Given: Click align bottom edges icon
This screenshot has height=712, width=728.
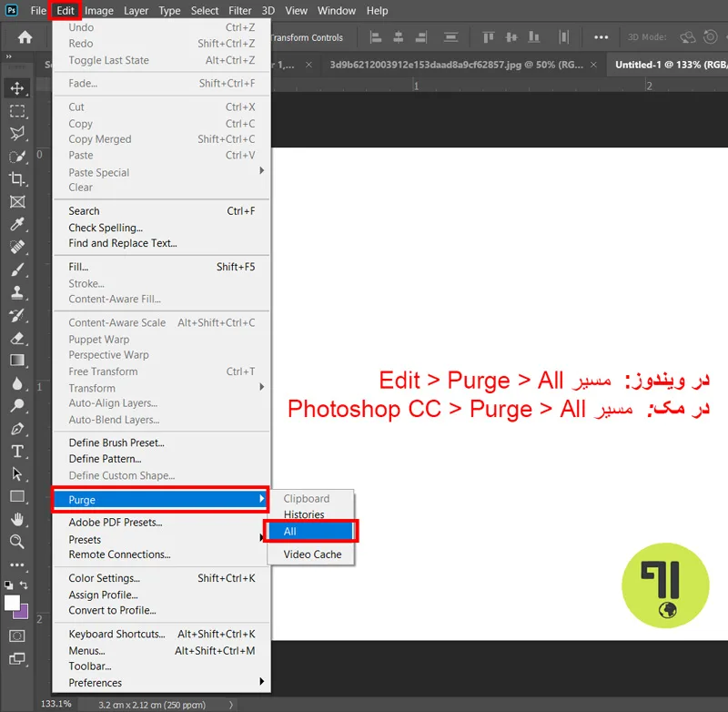Looking at the screenshot, I should [x=534, y=37].
